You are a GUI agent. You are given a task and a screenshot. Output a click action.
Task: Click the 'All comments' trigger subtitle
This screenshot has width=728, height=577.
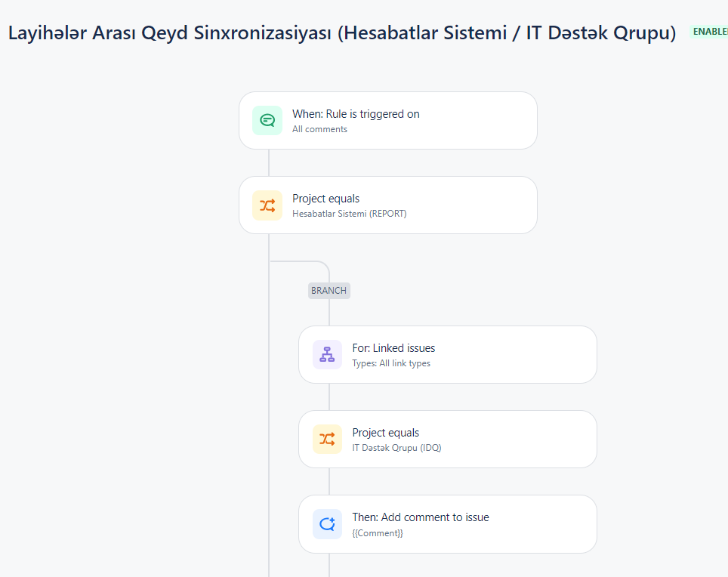320,129
